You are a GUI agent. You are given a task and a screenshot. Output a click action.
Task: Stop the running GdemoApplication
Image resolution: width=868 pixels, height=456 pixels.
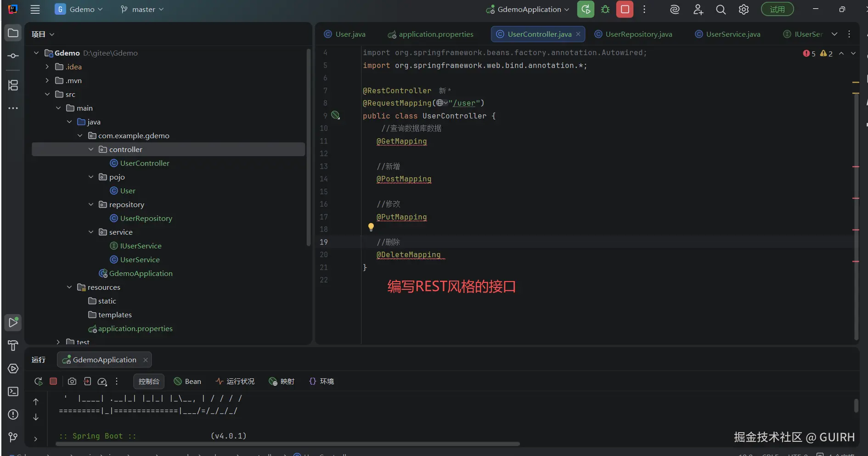(x=625, y=9)
